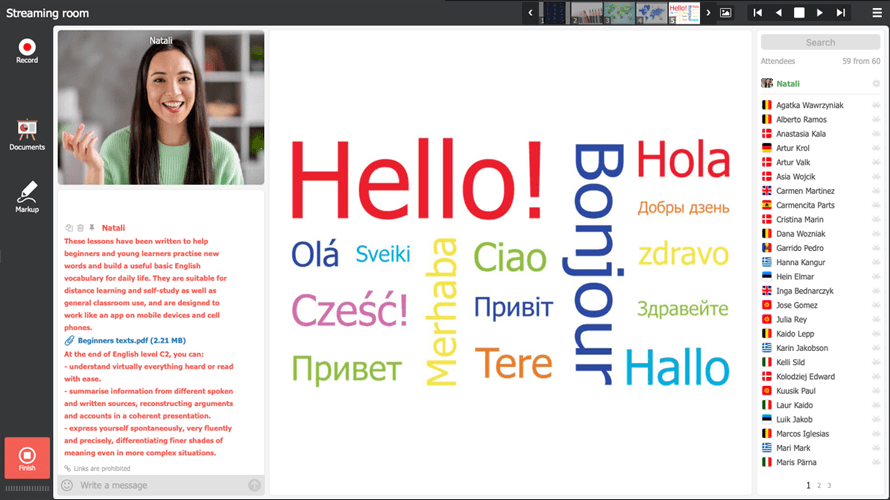Advance to the next slide

(820, 12)
